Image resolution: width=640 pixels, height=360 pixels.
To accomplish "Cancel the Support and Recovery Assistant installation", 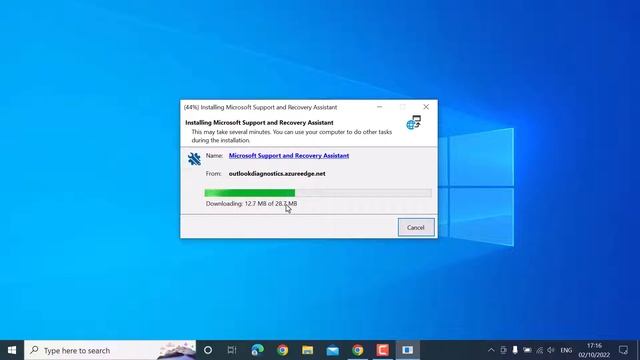I will (416, 227).
